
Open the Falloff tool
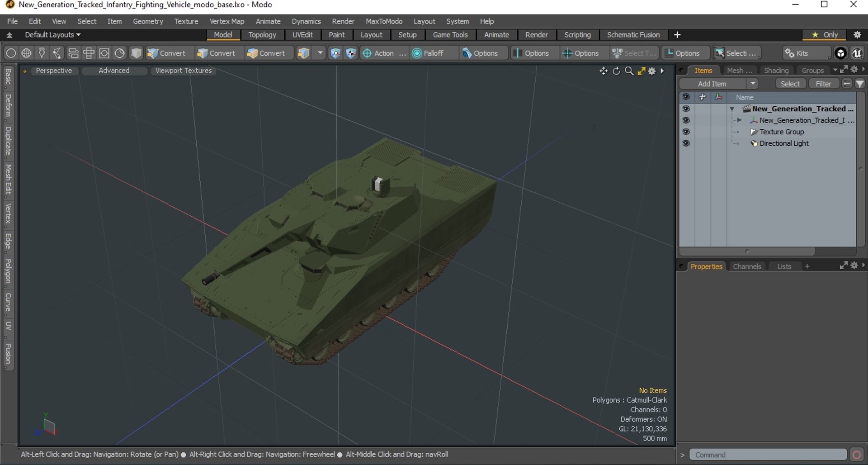tap(429, 53)
